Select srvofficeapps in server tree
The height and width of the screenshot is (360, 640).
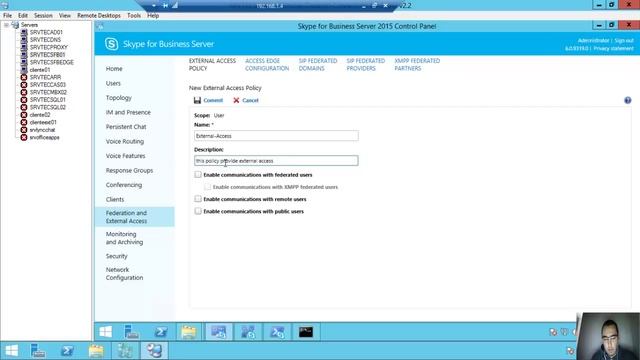tap(44, 138)
